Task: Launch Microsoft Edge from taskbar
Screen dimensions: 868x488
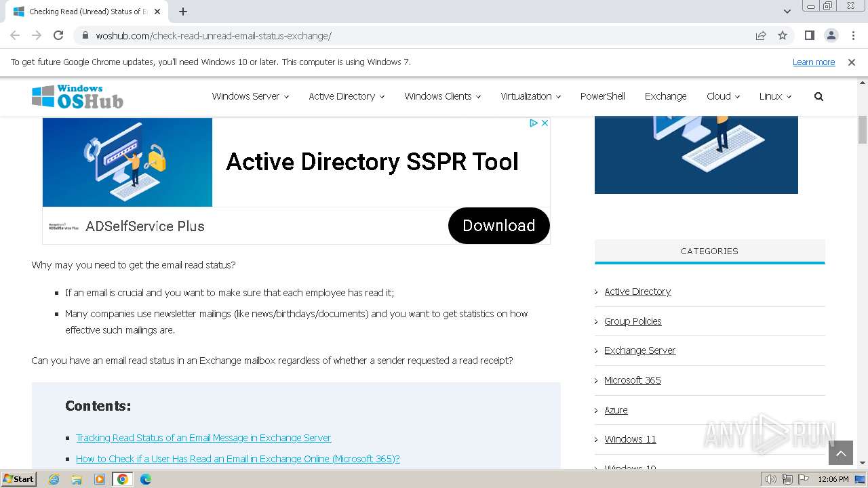Action: tap(146, 479)
